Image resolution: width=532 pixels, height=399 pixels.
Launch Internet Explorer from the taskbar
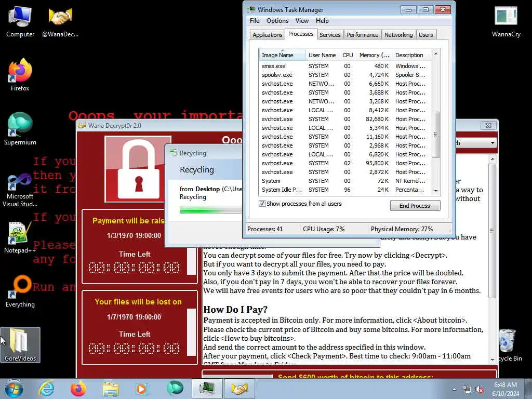tap(46, 389)
